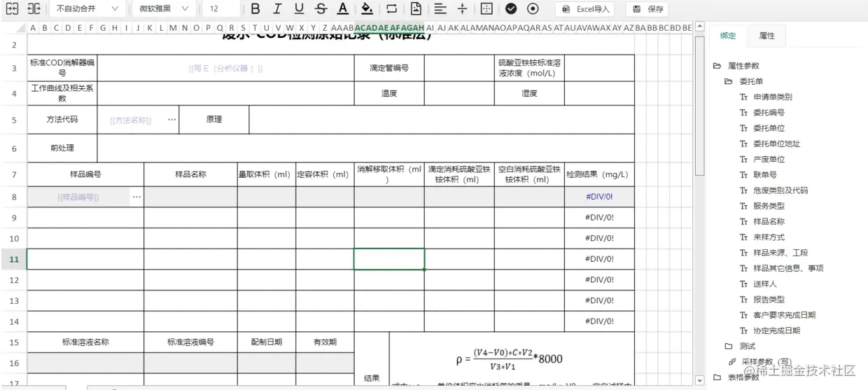The width and height of the screenshot is (868, 390).
Task: Select 样品其它信息、事项 in the tree
Action: click(x=788, y=268)
